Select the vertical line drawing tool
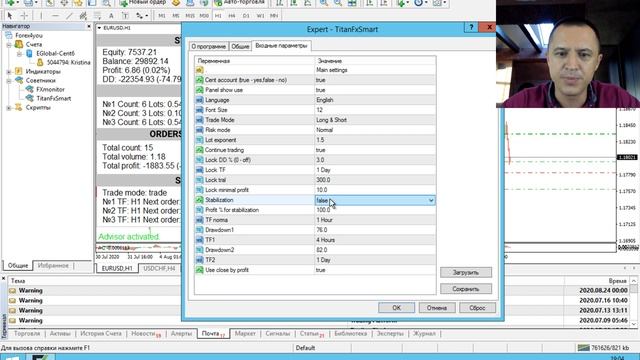640x360 pixels. [41, 16]
